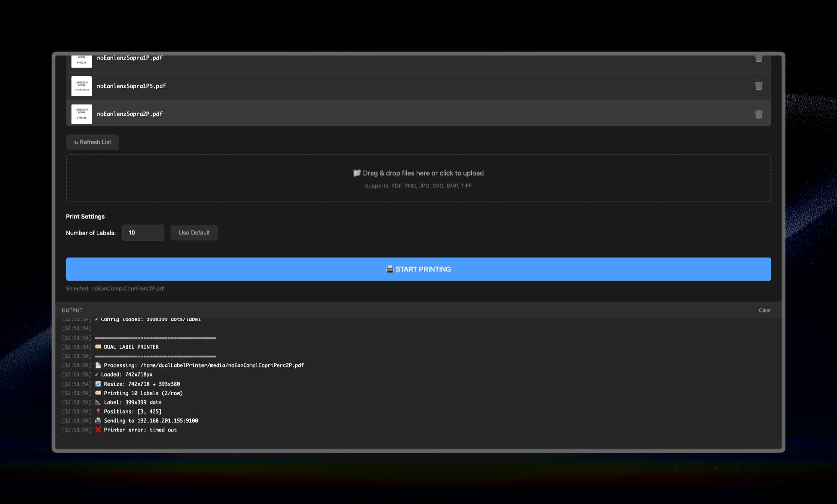The width and height of the screenshot is (837, 504).
Task: Click 'Resize: 742x718 → 393x380' log line
Action: point(121,384)
